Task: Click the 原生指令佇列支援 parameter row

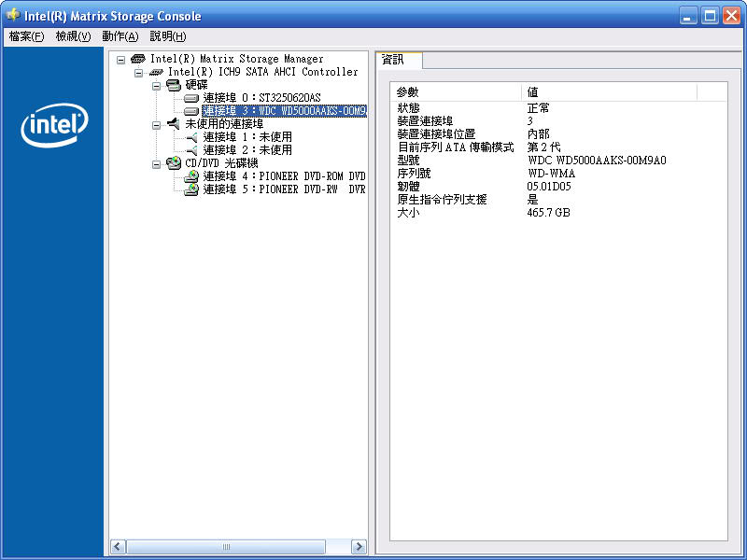Action: [558, 200]
